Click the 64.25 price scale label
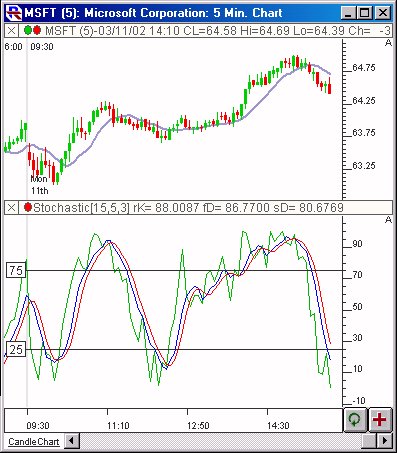 [x=364, y=101]
